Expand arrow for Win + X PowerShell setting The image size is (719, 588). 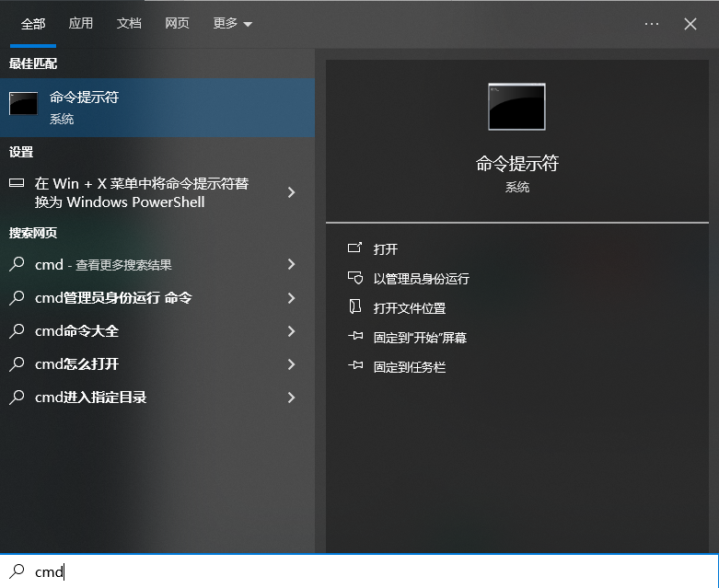pos(291,192)
